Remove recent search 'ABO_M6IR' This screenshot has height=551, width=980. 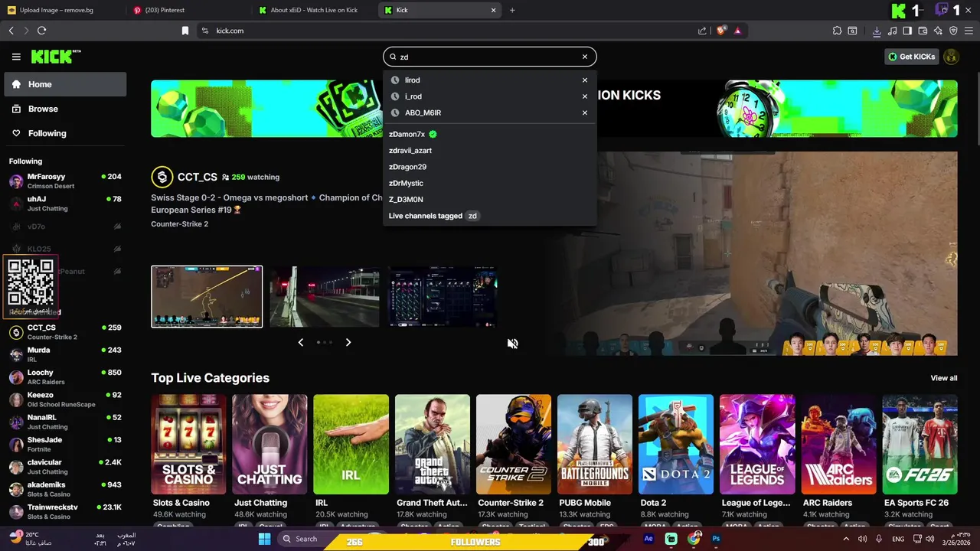click(585, 113)
